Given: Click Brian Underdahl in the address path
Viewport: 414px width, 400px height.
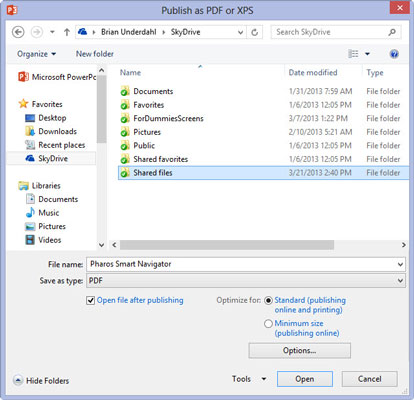Looking at the screenshot, I should click(129, 32).
